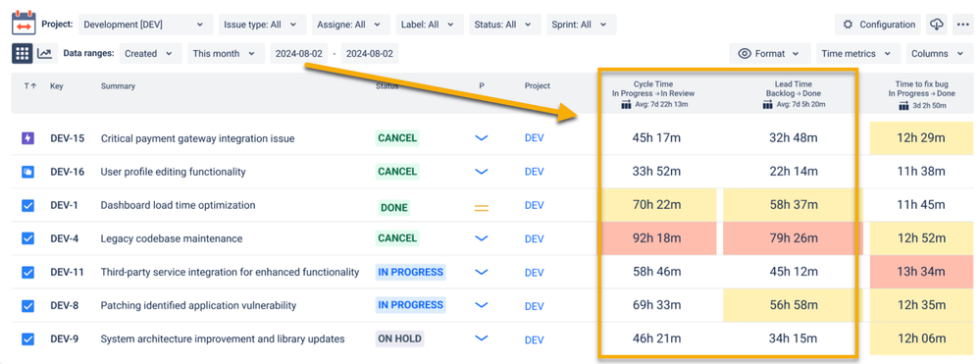Open issue key DEV-11
980x364 pixels.
(x=67, y=272)
